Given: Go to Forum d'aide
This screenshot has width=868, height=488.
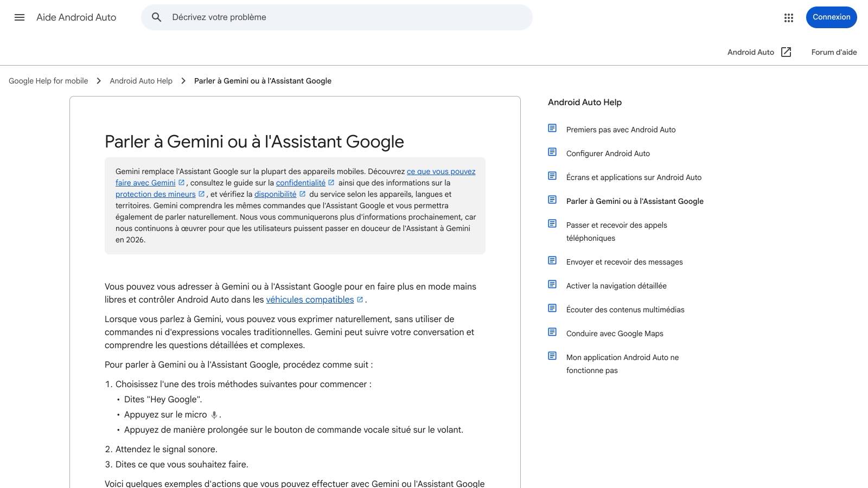Looking at the screenshot, I should [834, 52].
